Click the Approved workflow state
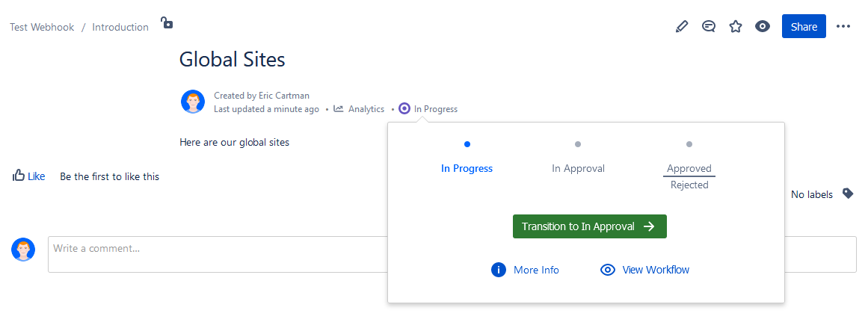Image resolution: width=868 pixels, height=334 pixels. pos(689,168)
